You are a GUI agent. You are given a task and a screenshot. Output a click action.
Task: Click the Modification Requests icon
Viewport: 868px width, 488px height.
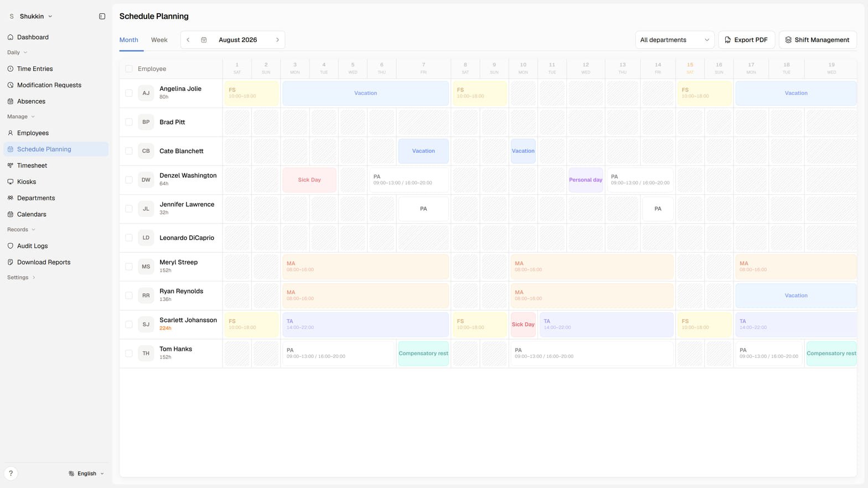coord(11,85)
